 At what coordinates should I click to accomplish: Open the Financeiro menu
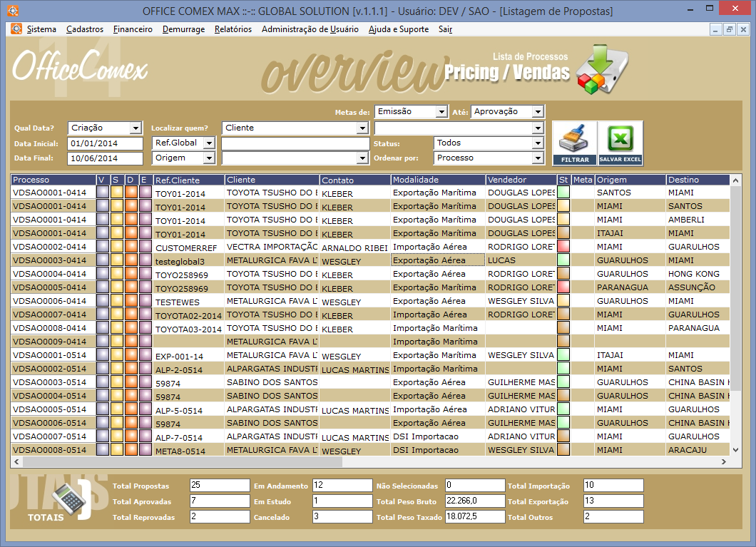[133, 29]
